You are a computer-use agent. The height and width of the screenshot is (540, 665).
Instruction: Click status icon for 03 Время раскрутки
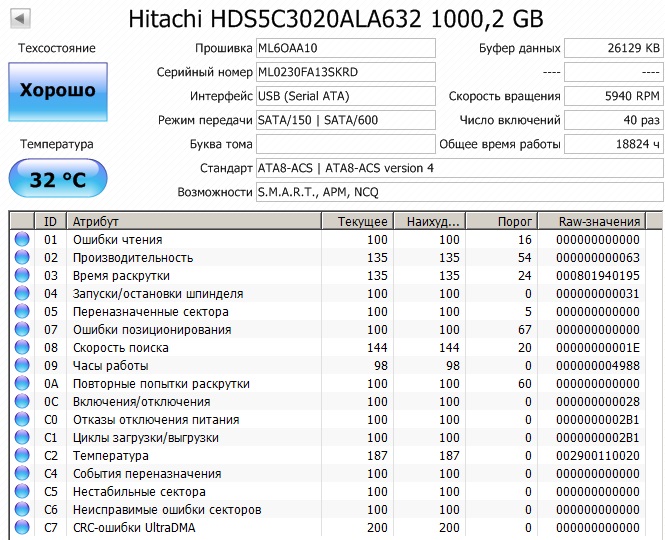coord(22,275)
